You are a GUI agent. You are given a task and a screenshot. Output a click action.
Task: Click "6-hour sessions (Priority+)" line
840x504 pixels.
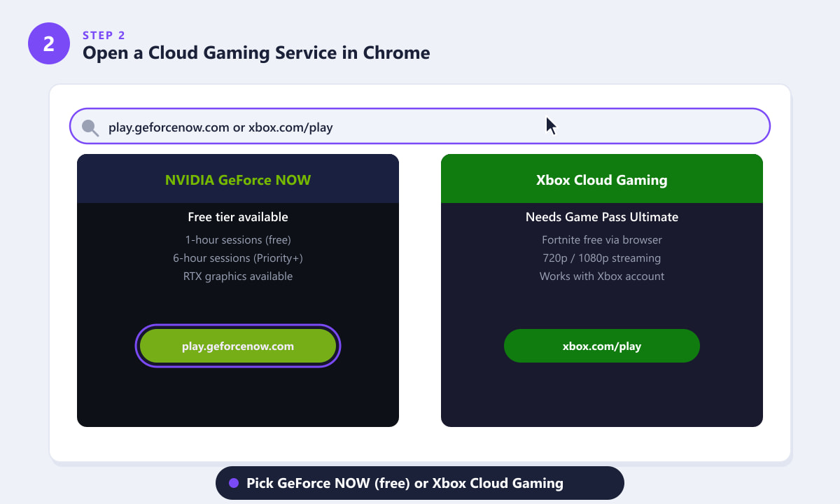pyautogui.click(x=238, y=258)
